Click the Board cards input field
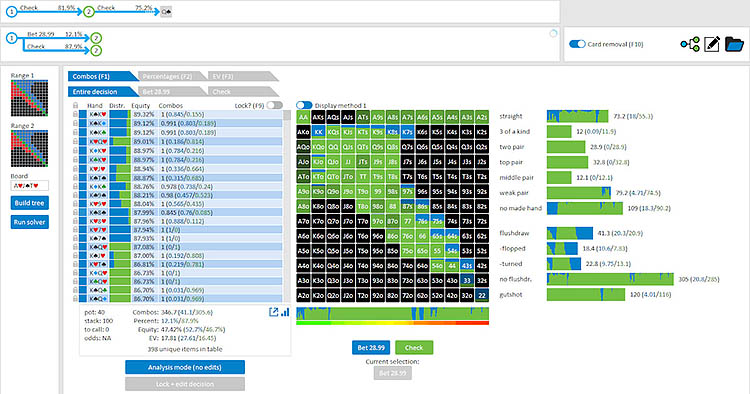 click(30, 186)
